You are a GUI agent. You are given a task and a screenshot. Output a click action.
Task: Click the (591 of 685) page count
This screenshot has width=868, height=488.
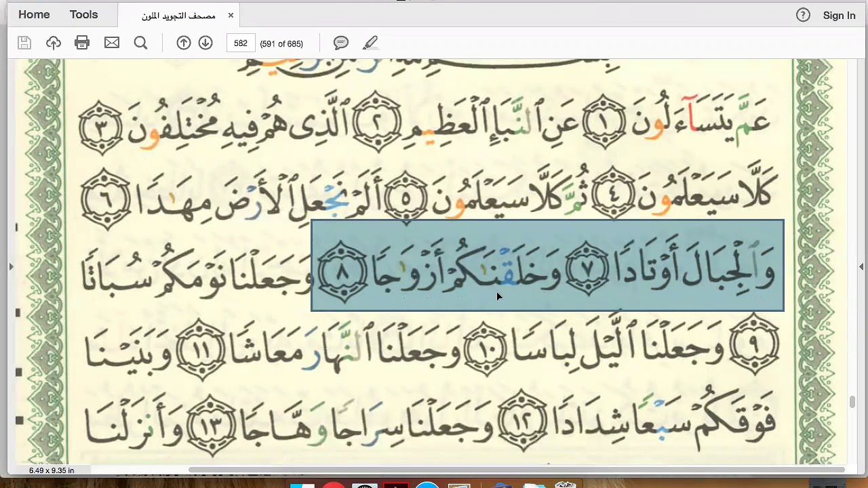click(281, 44)
